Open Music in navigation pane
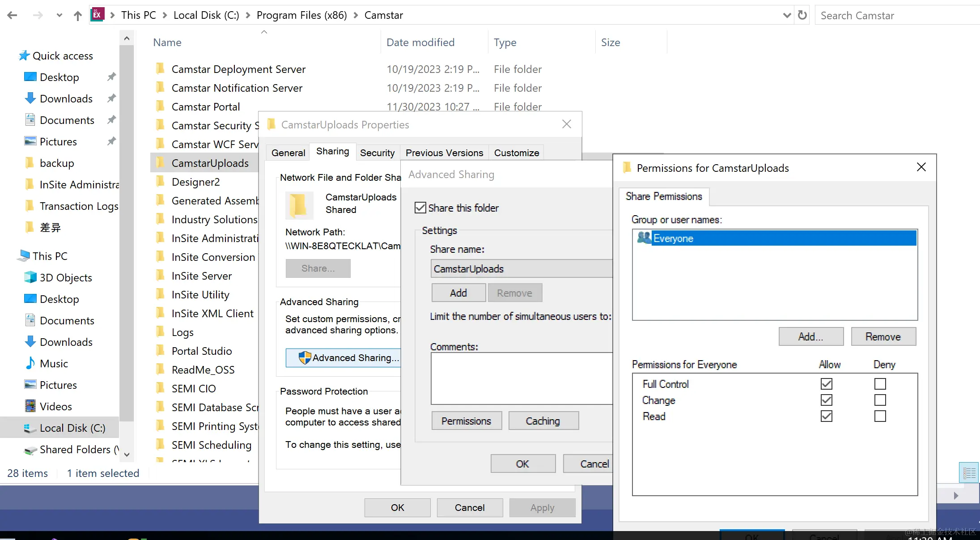Viewport: 980px width, 540px height. point(54,363)
